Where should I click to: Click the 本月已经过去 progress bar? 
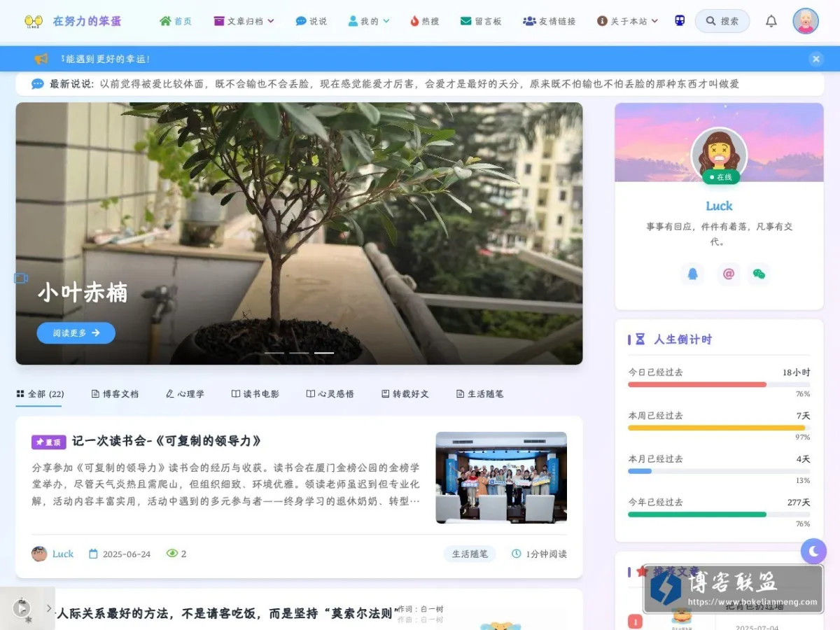click(x=719, y=471)
